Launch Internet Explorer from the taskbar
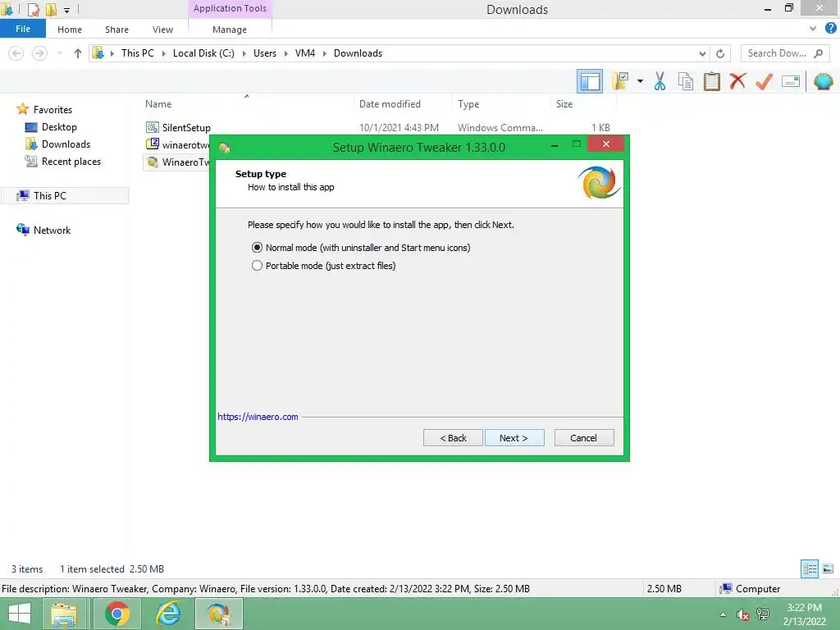This screenshot has height=630, width=840. click(168, 614)
